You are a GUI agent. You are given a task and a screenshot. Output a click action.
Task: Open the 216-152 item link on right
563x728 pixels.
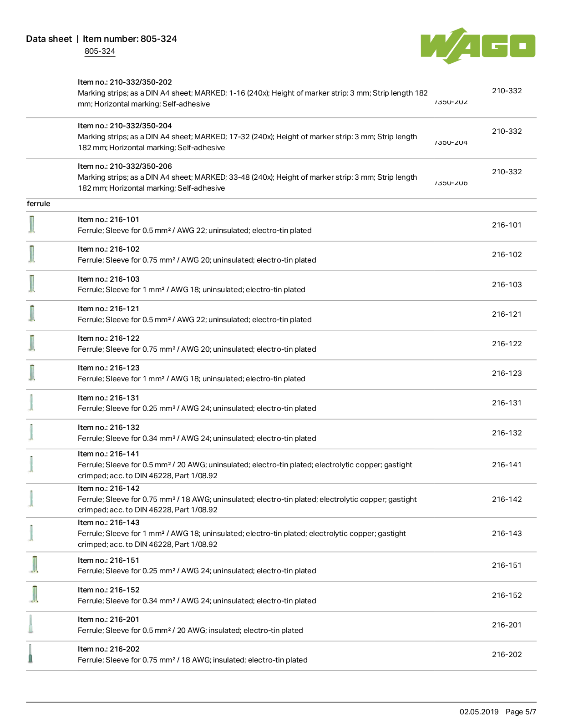(x=507, y=595)
